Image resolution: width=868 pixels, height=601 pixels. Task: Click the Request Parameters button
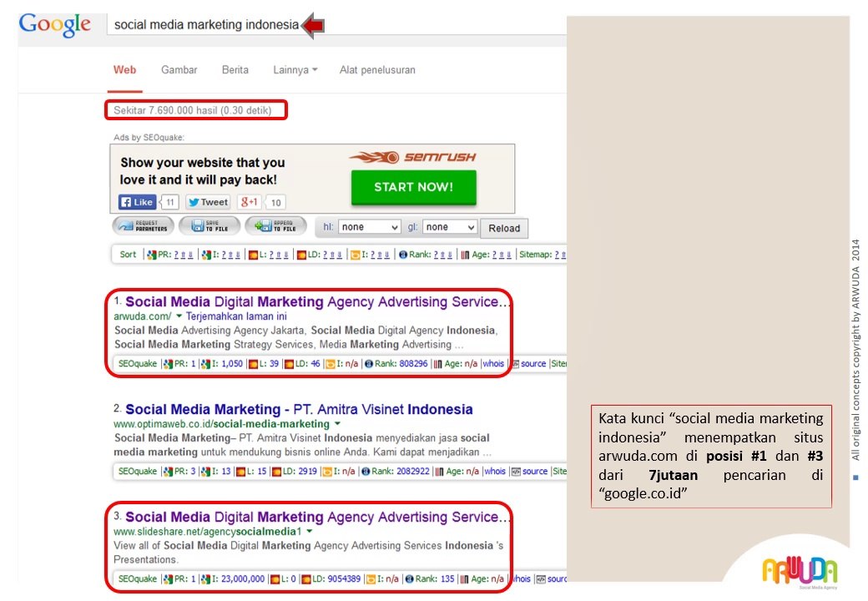(x=144, y=225)
